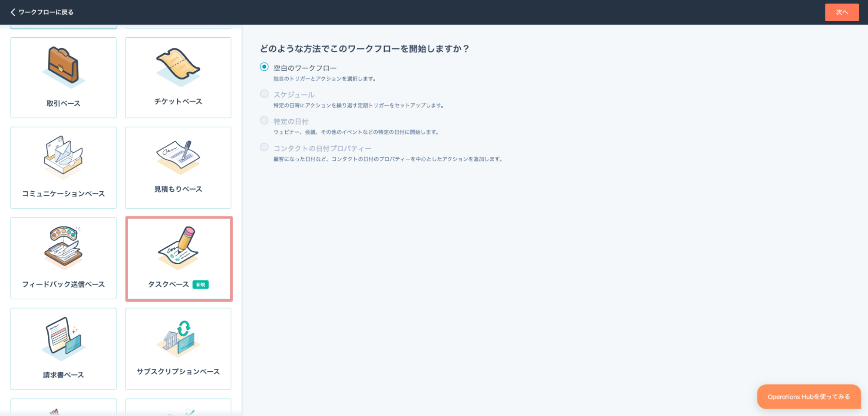Click the pencil checklist icon for タスクベース
Screen dimensions: 868x416
coord(178,248)
